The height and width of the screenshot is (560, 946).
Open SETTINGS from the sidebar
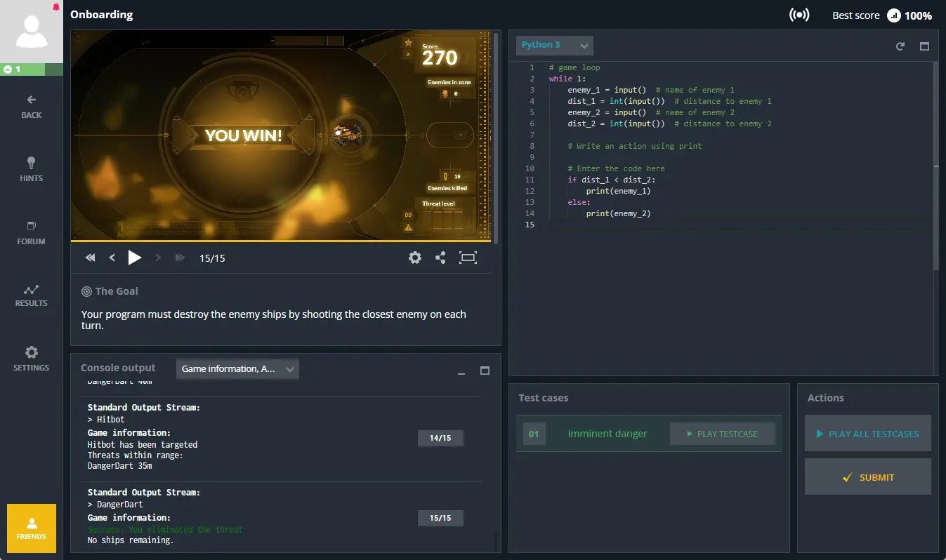[x=32, y=359]
